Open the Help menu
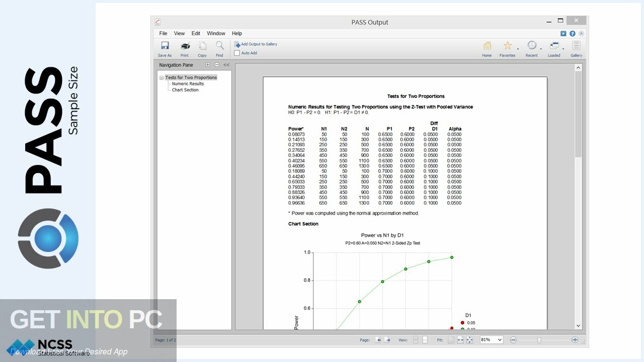 237,33
